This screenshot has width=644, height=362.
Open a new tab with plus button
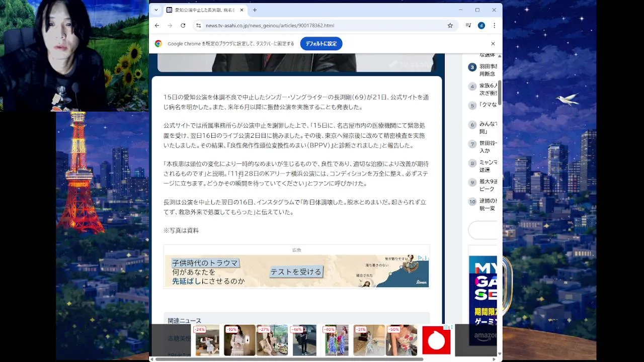click(255, 10)
